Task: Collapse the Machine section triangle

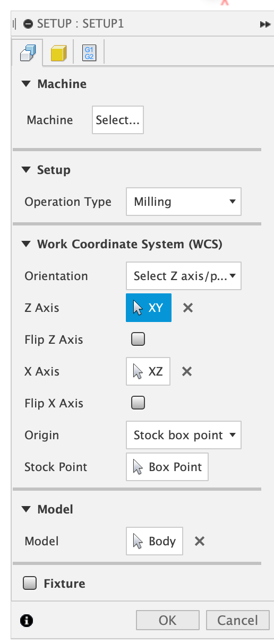Action: tap(26, 84)
